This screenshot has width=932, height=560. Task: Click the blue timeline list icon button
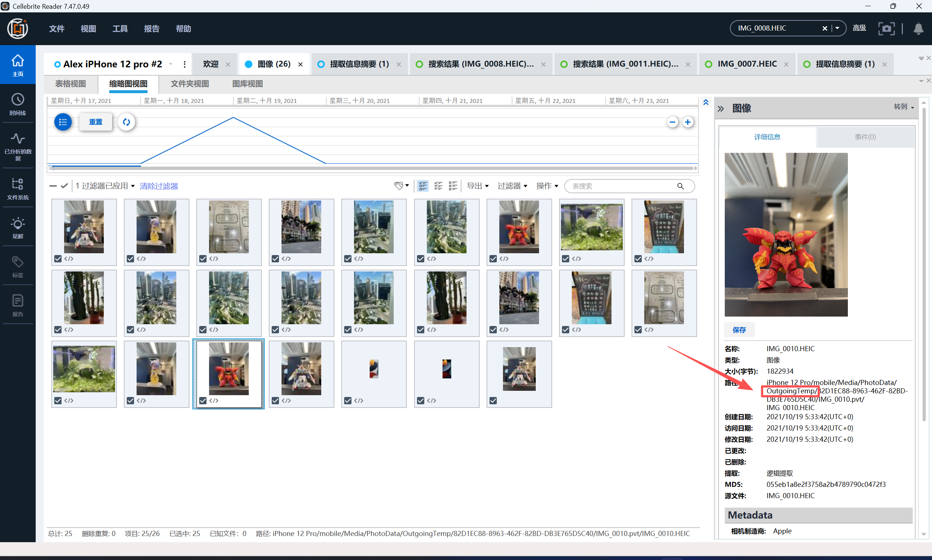(63, 122)
